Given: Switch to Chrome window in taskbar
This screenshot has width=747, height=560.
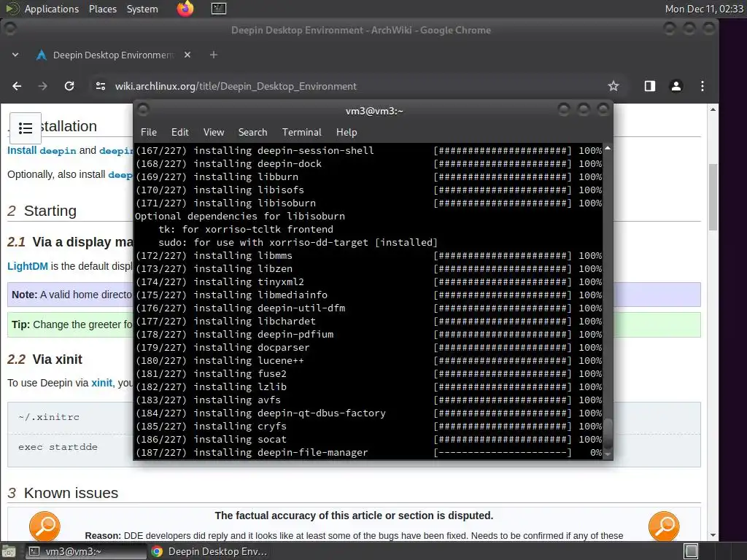Looking at the screenshot, I should point(209,551).
